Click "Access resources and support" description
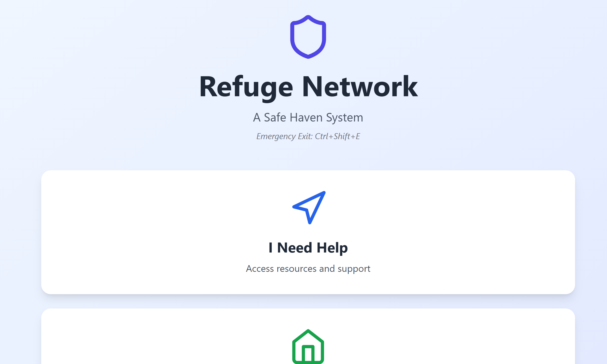Image resolution: width=607 pixels, height=364 pixels. click(x=308, y=269)
